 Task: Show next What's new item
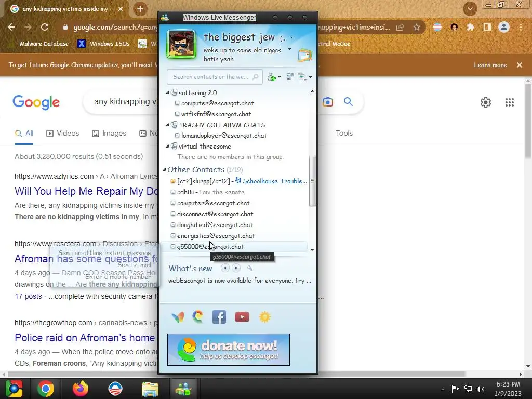236,268
